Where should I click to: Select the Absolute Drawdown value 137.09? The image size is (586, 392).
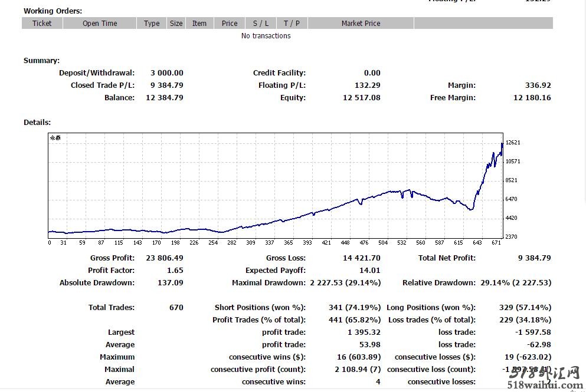pyautogui.click(x=171, y=282)
